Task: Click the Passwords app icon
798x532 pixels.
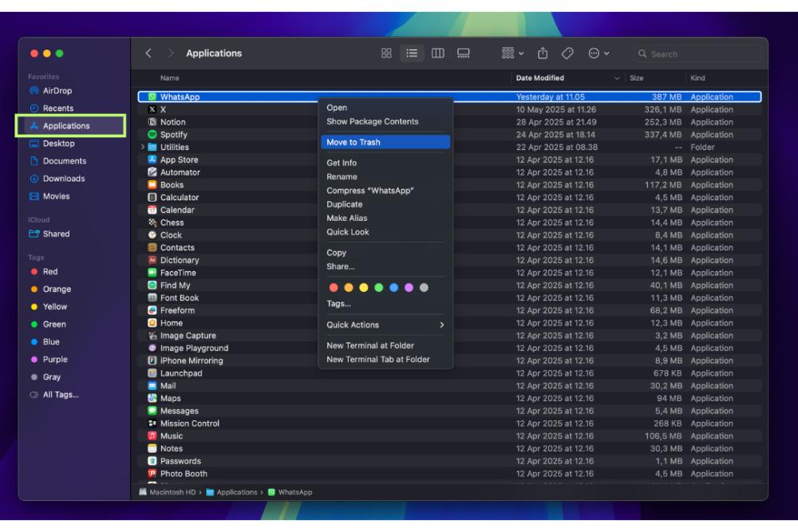Action: (x=152, y=461)
